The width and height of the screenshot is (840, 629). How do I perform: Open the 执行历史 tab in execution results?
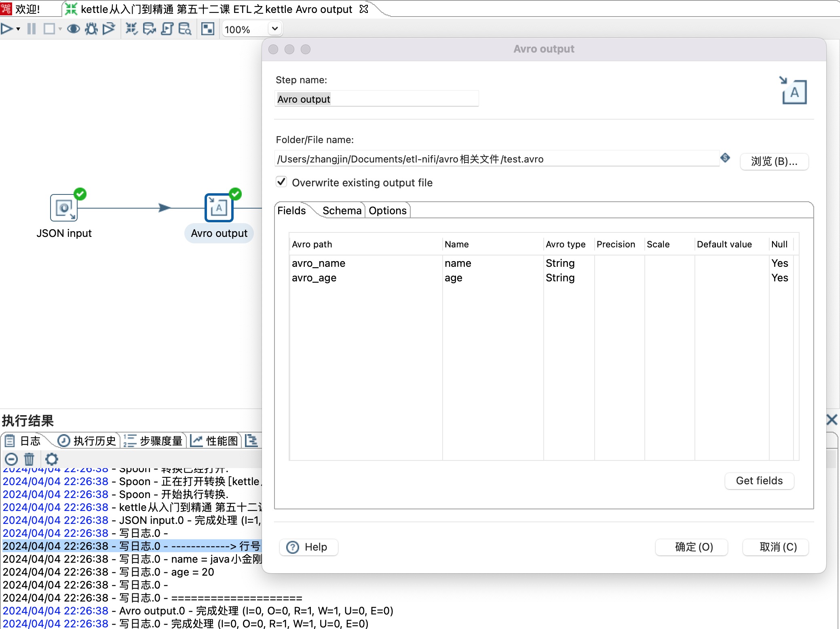click(x=87, y=441)
